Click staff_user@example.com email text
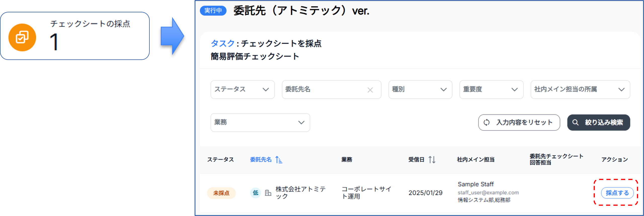This screenshot has width=644, height=216. [x=488, y=193]
